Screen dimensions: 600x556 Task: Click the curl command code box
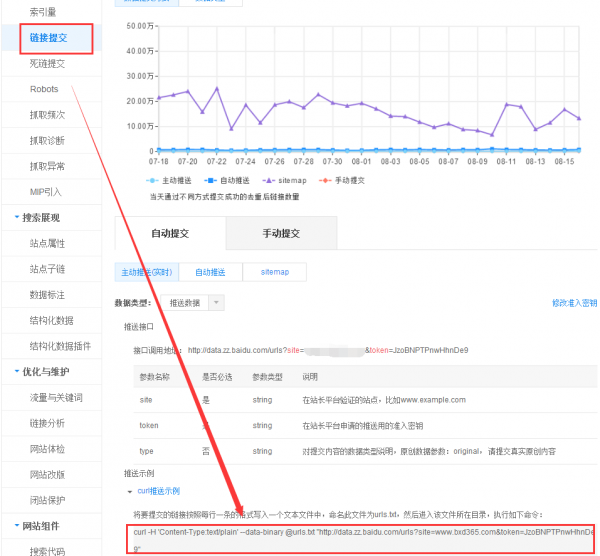tap(361, 539)
